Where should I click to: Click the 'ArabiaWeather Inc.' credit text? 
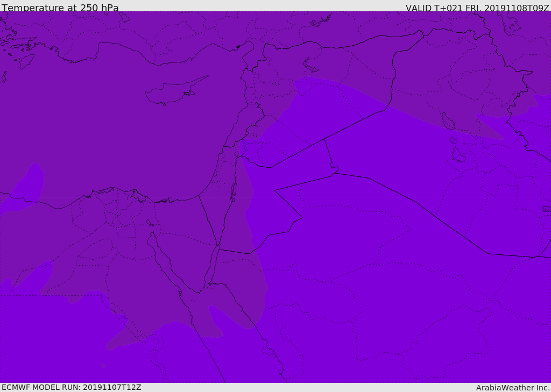click(x=513, y=388)
